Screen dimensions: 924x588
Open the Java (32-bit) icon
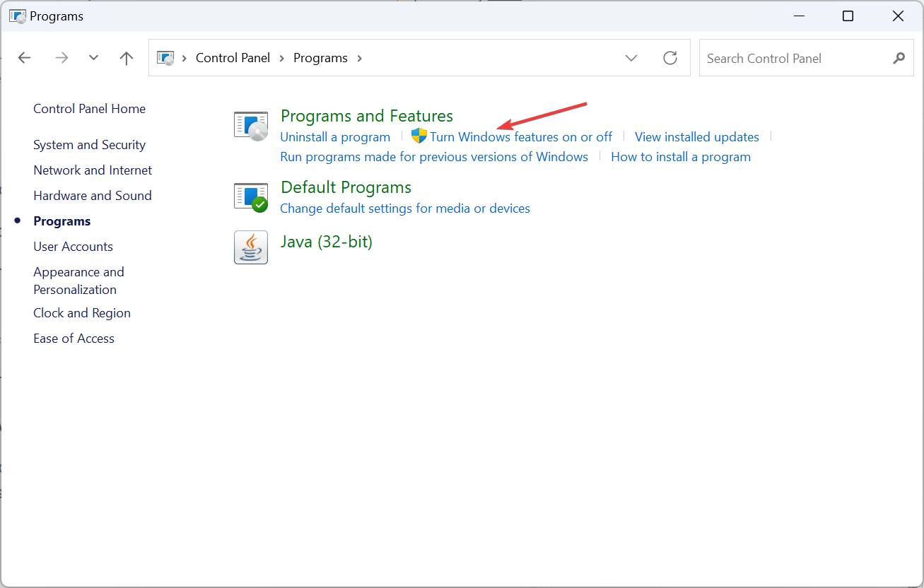pyautogui.click(x=251, y=247)
